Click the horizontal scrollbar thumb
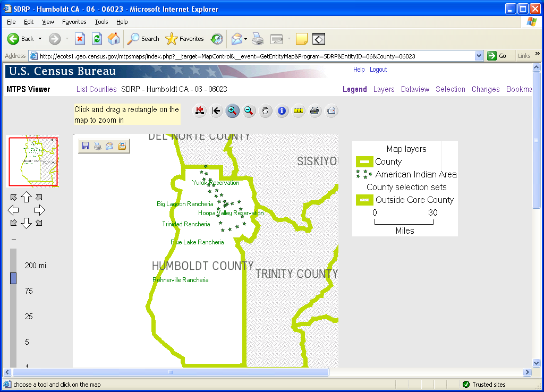The image size is (544, 392). click(x=171, y=372)
